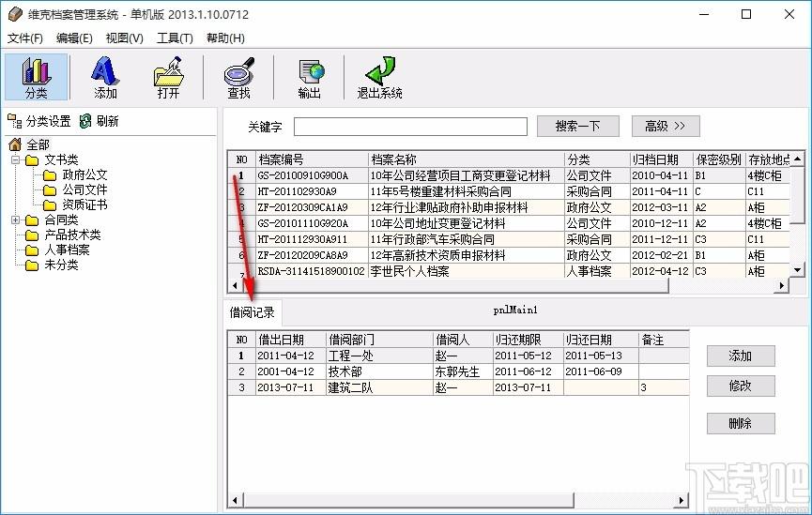Screen dimensions: 812x515
Task: Click archive list horizontal scrollbar left arrow
Action: [235, 285]
